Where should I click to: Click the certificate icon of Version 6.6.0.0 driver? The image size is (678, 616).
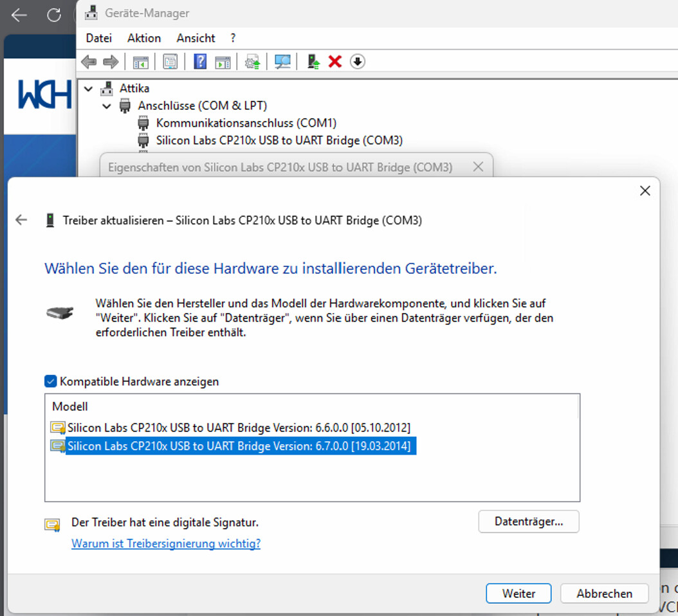pyautogui.click(x=58, y=428)
